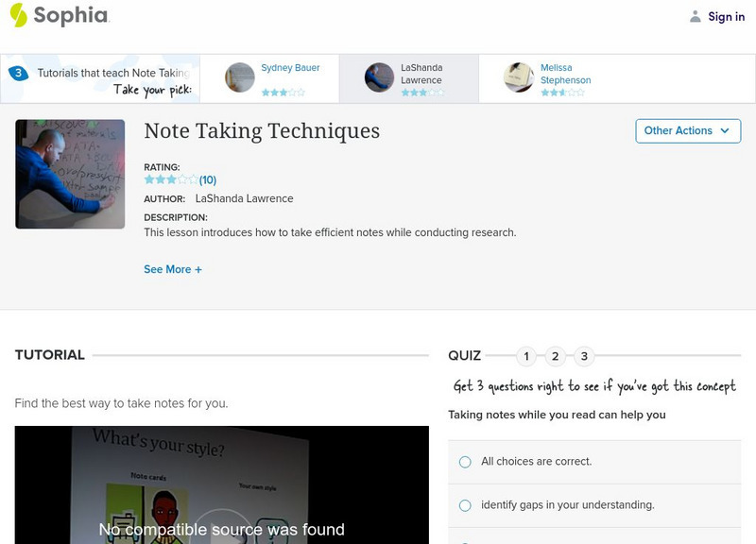Click the tutorial's star rating under RATING
756x544 pixels.
pyautogui.click(x=171, y=179)
